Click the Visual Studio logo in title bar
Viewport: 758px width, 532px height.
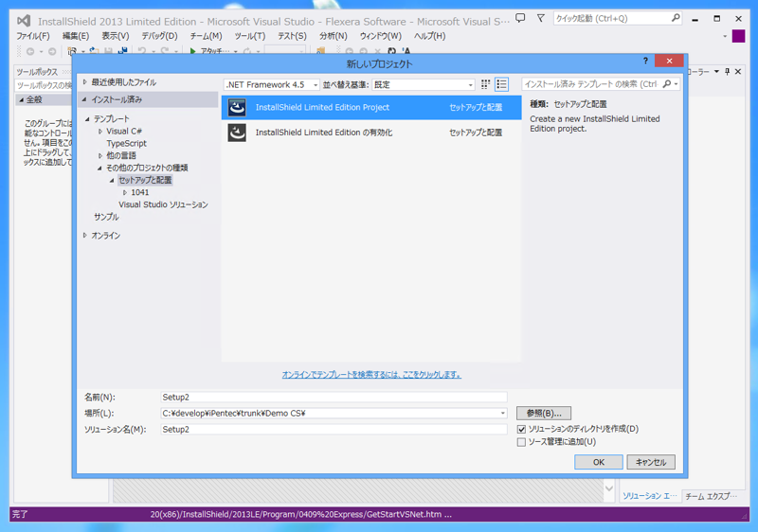[x=24, y=21]
